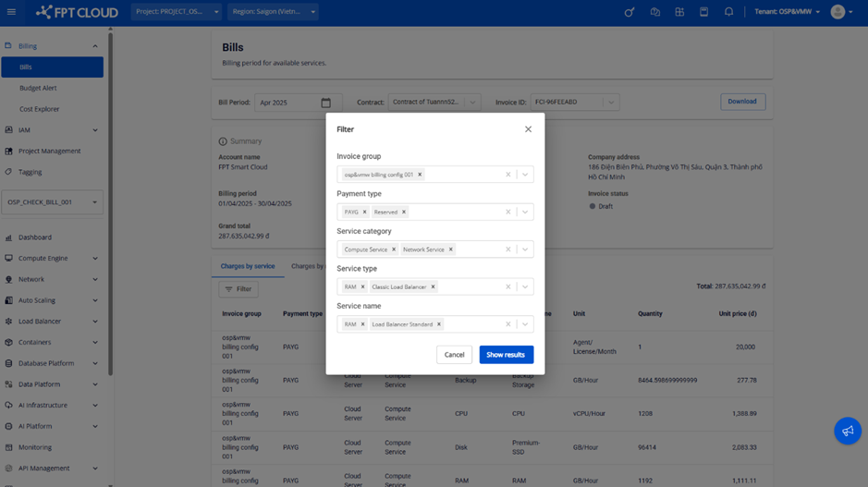Screen dimensions: 868x487
Task: Open Cost Explorer in the sidebar
Action: (x=40, y=109)
